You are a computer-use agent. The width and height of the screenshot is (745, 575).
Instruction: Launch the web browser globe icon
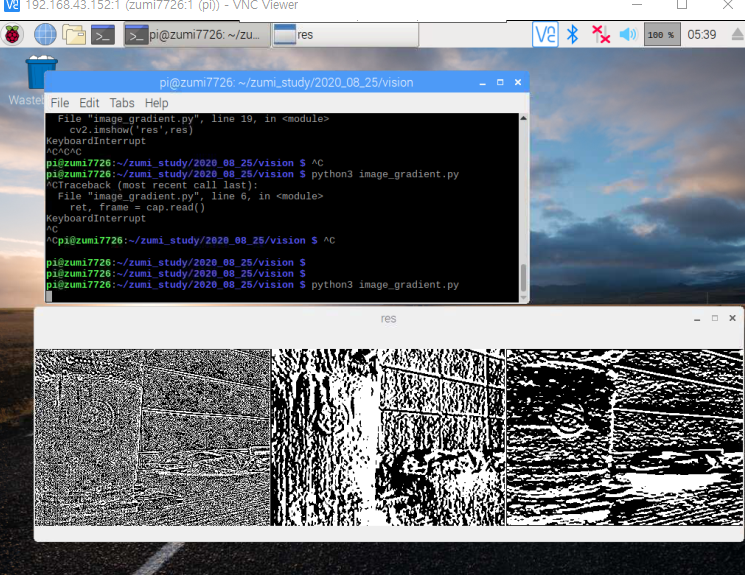click(45, 35)
